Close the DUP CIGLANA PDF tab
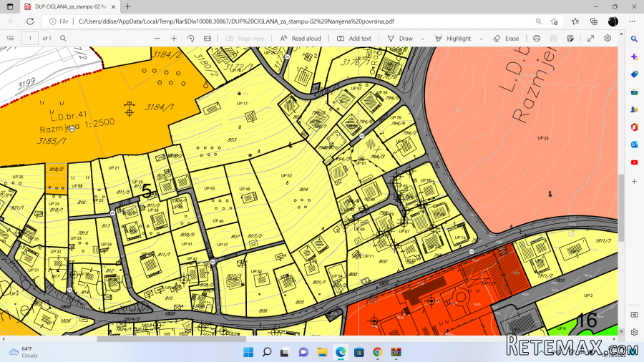644x362 pixels. (114, 6)
